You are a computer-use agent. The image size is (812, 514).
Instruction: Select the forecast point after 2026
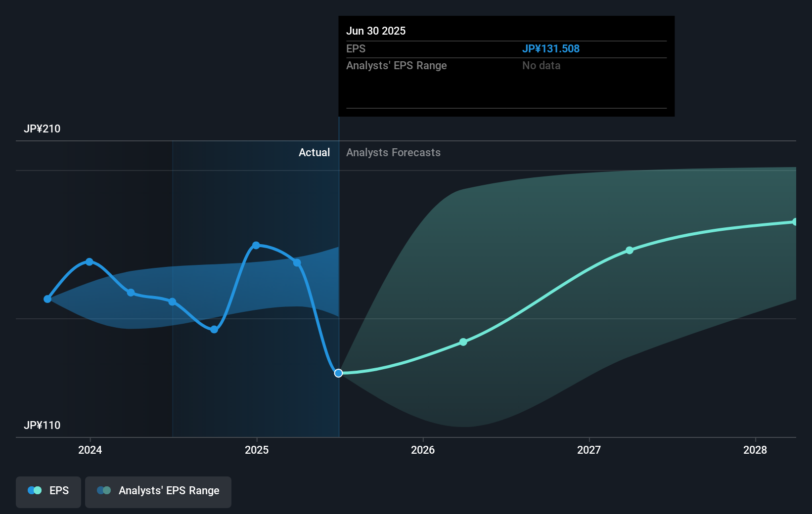[463, 342]
